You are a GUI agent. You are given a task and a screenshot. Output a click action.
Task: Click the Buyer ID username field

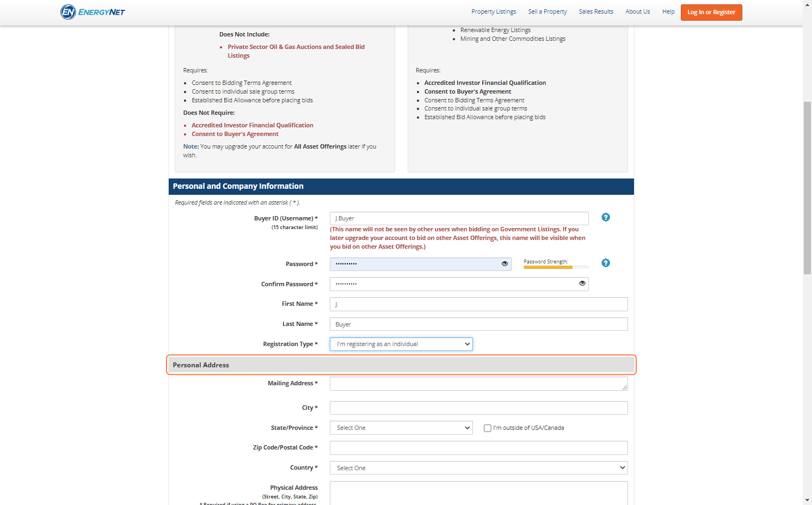(459, 218)
